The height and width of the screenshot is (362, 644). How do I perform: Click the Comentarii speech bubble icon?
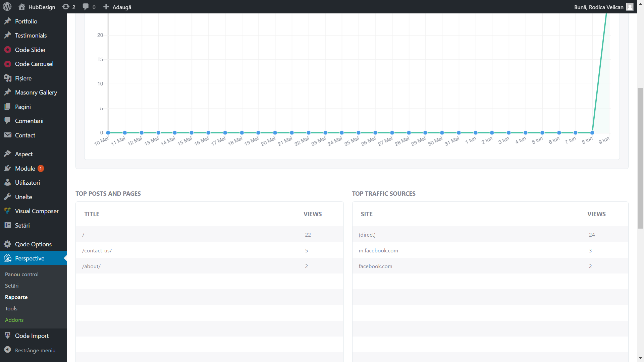coord(7,121)
